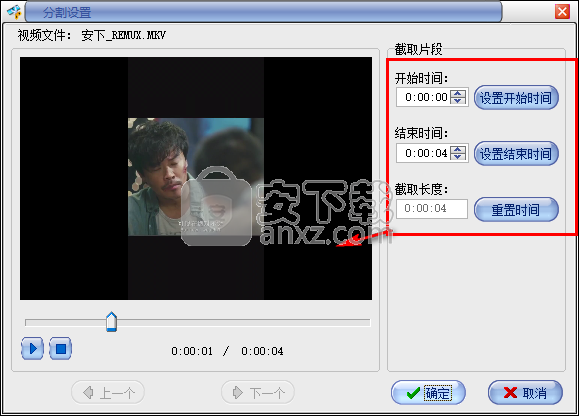Click the video preview area
The image size is (579, 416).
196,178
